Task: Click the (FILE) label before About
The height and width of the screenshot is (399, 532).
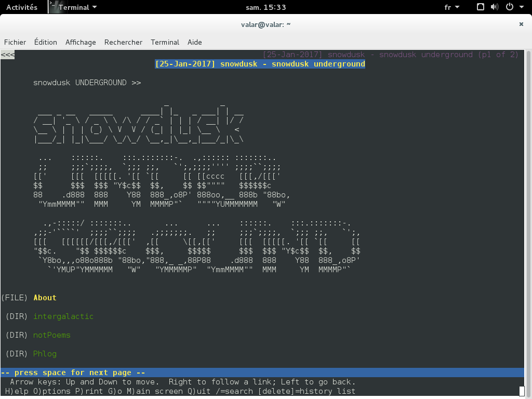Action: (x=14, y=298)
